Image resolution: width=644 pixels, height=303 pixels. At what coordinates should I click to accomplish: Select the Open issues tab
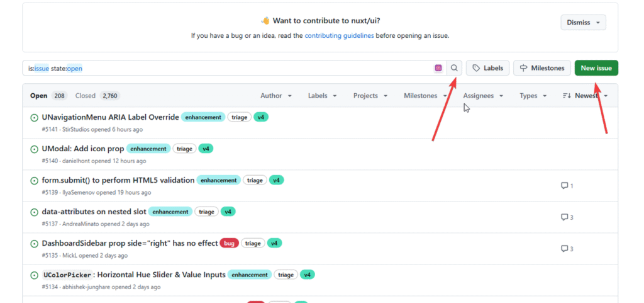point(48,96)
